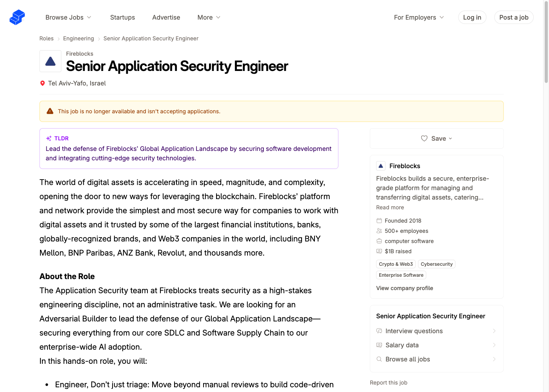Click the Fireblocks heading in the sidebar card
Viewport: 549px width, 392px height.
point(405,166)
